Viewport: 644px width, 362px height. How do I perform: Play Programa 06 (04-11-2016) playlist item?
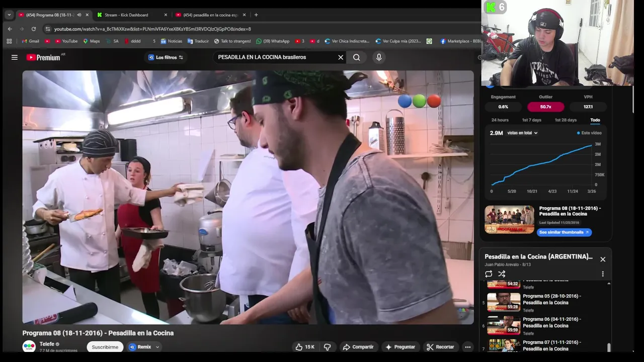(x=546, y=326)
